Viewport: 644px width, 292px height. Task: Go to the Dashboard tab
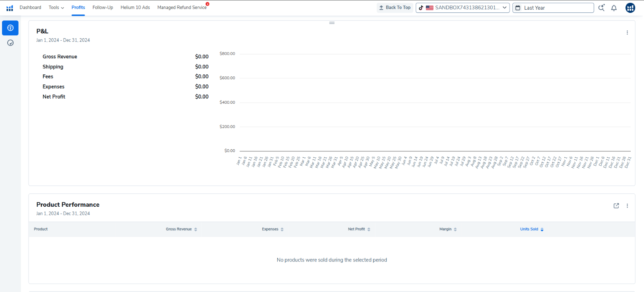[30, 8]
